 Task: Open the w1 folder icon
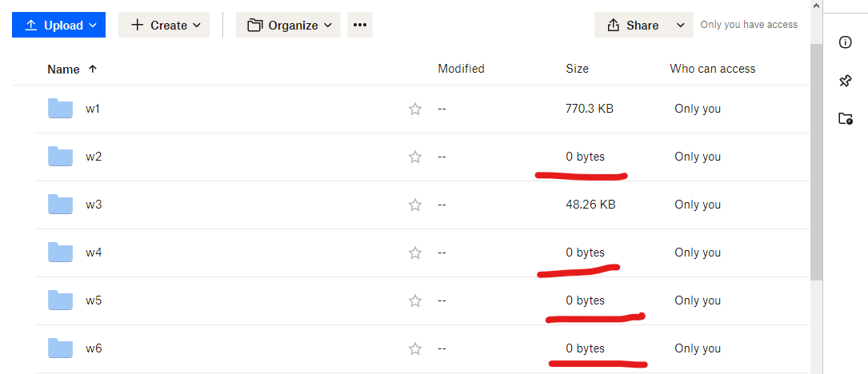61,109
